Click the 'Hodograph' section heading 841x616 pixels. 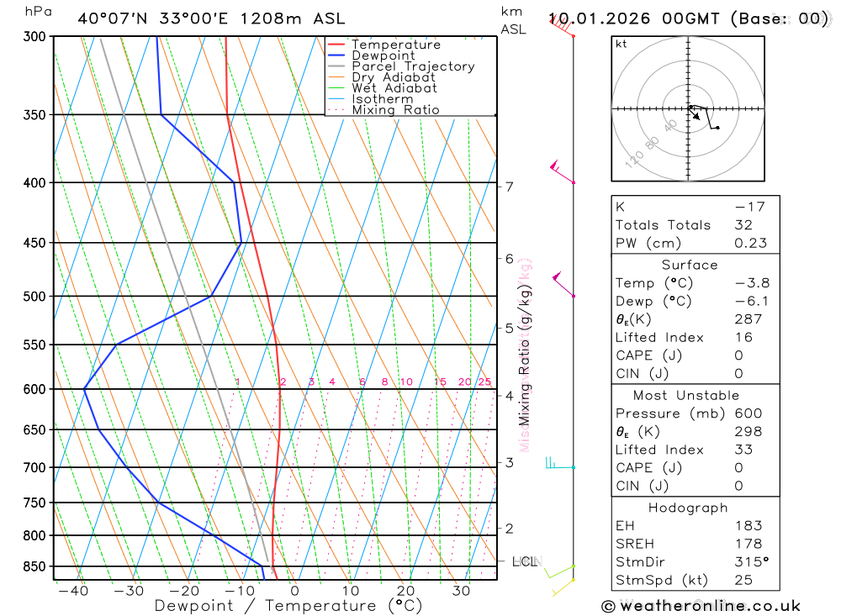(x=688, y=508)
